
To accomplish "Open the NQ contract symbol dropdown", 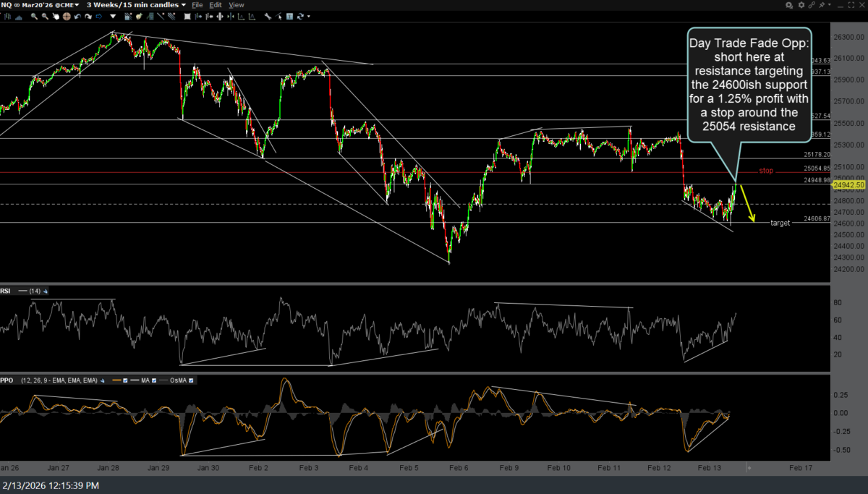I will [x=77, y=5].
